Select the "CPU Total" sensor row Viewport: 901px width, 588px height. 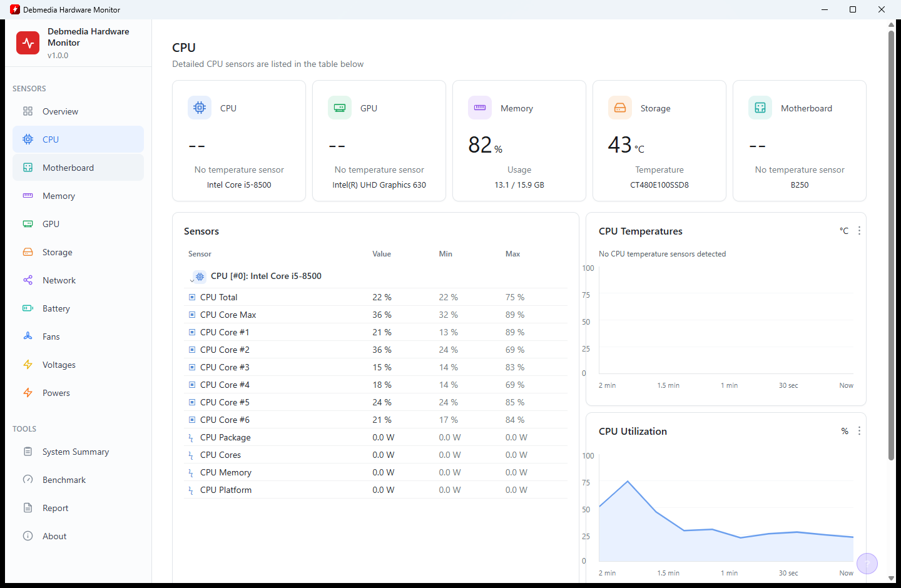tap(377, 297)
